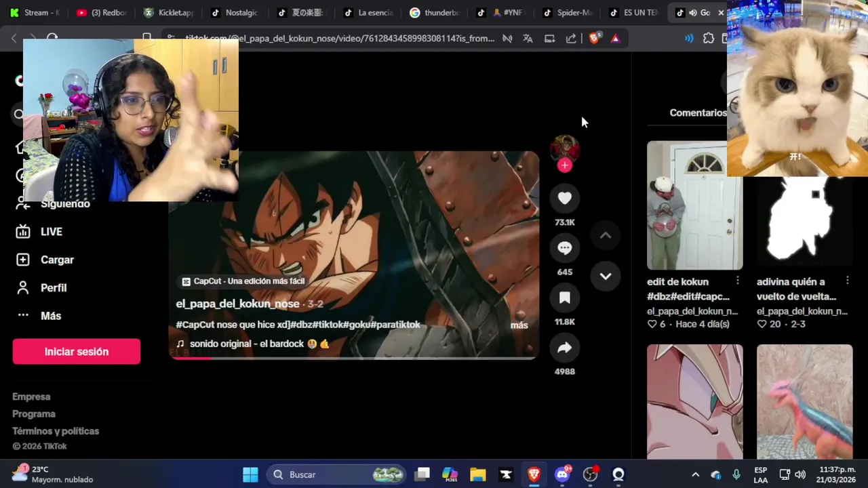Open the Brave Rewards triangle icon
Screen dimensions: 868x488
coord(615,39)
